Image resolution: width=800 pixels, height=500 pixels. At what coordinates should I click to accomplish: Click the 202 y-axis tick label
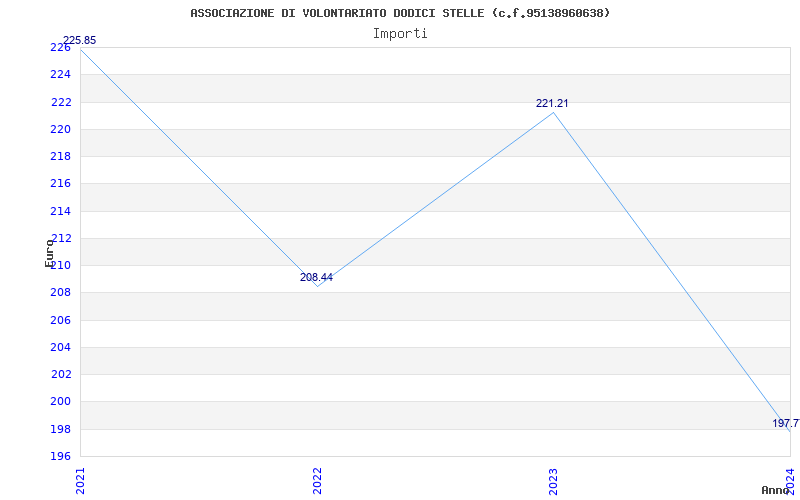(61, 374)
